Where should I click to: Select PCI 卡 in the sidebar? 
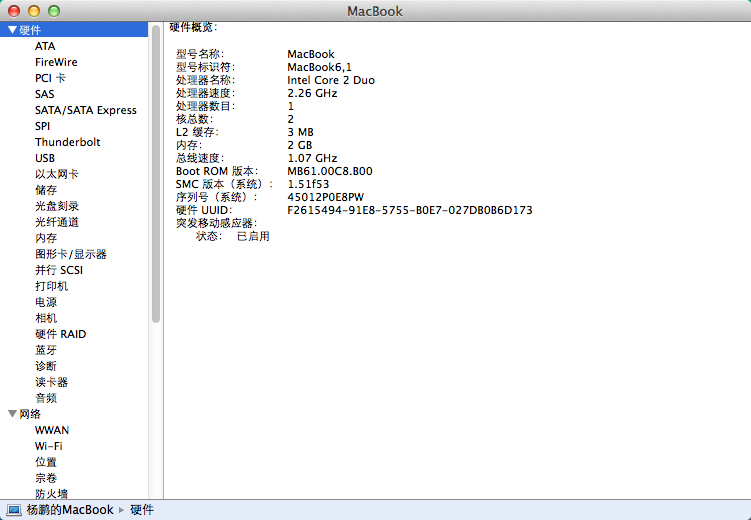[50, 78]
